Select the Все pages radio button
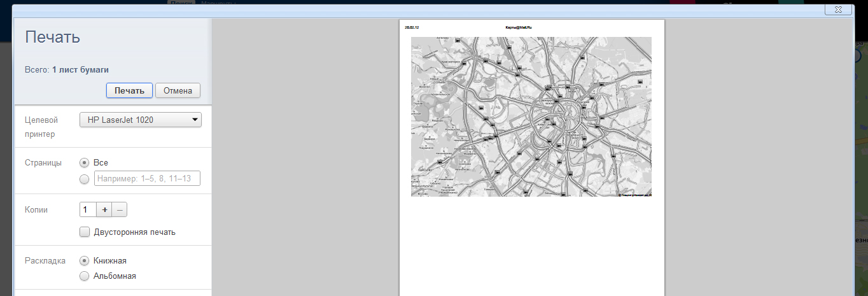Screen dimensions: 868x296 85,162
